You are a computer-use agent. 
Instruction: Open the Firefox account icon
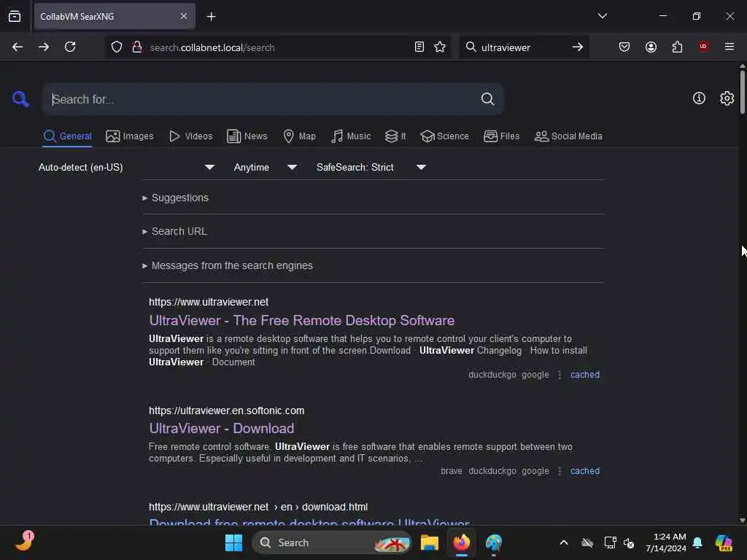coord(651,47)
